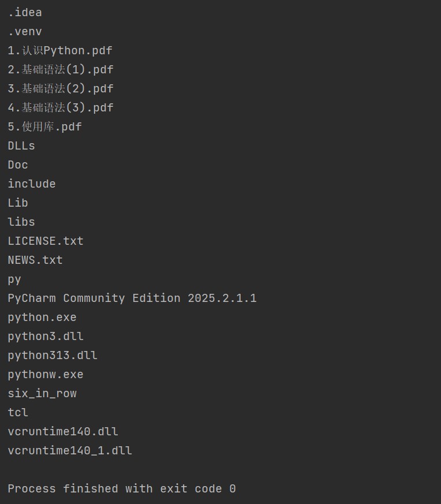Click the NEWS.txt output line
Screen dimensions: 441x504
click(x=35, y=260)
